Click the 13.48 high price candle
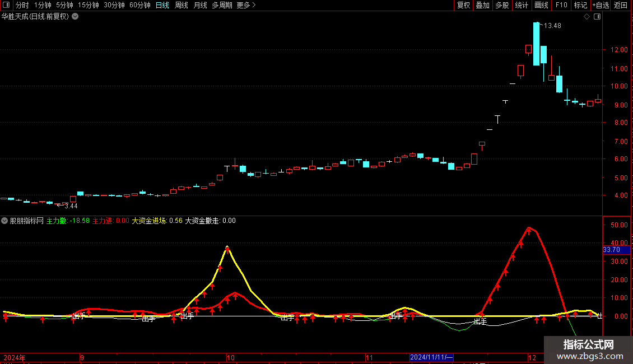Viewport: 633px width, 364px height. (537, 44)
